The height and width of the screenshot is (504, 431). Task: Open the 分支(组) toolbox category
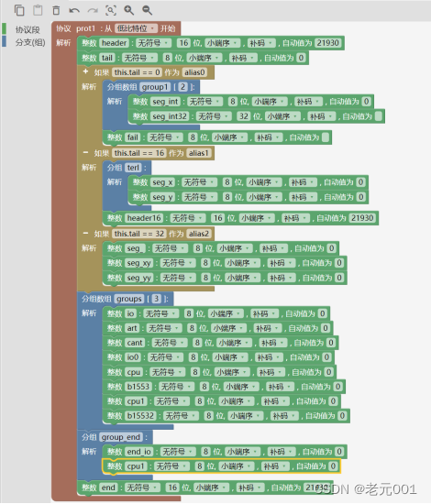click(x=30, y=42)
